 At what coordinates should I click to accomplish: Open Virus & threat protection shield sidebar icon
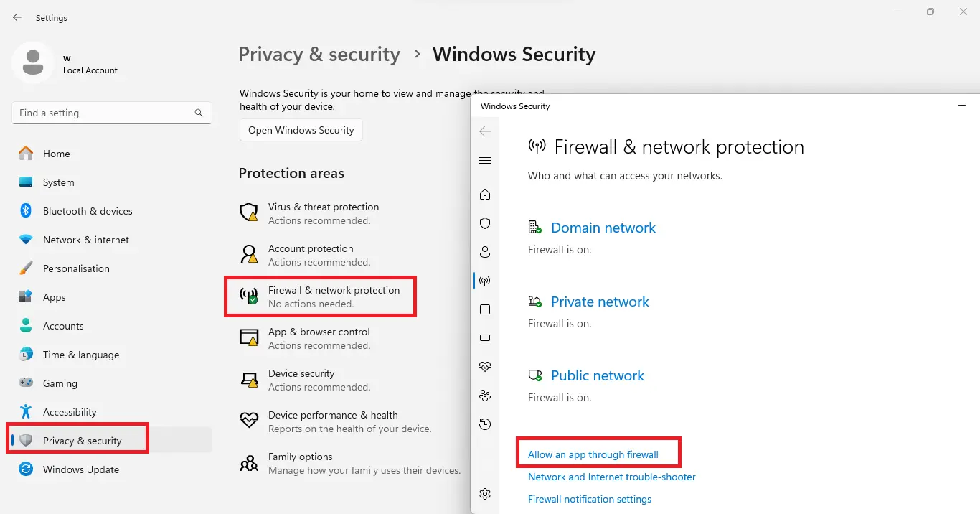coord(485,223)
